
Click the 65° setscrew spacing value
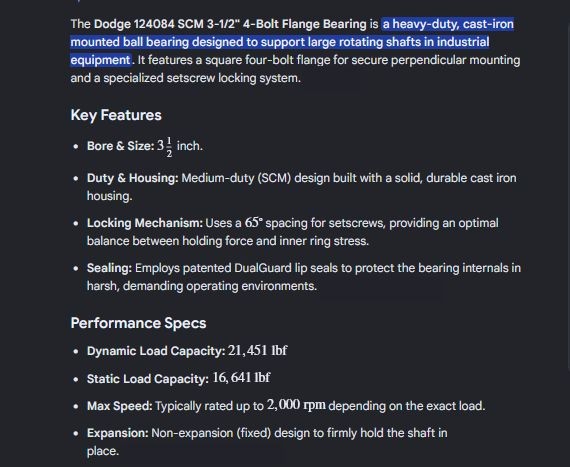[x=253, y=222]
